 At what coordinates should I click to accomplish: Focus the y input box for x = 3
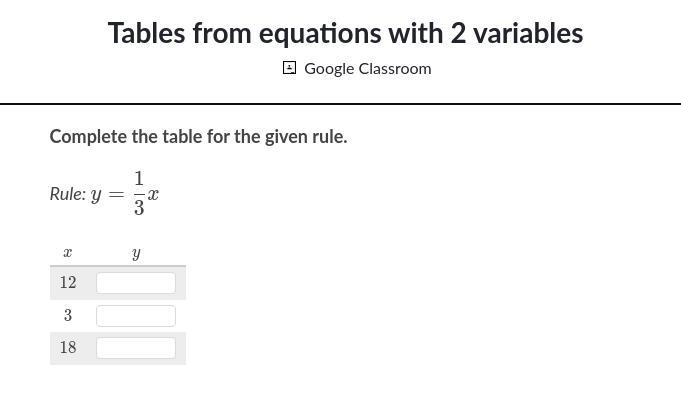136,316
